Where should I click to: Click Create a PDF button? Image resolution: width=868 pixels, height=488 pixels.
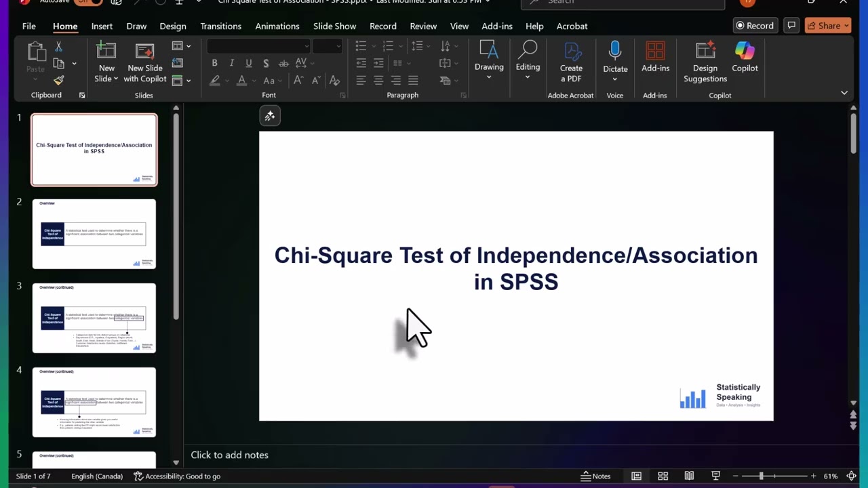pyautogui.click(x=571, y=62)
